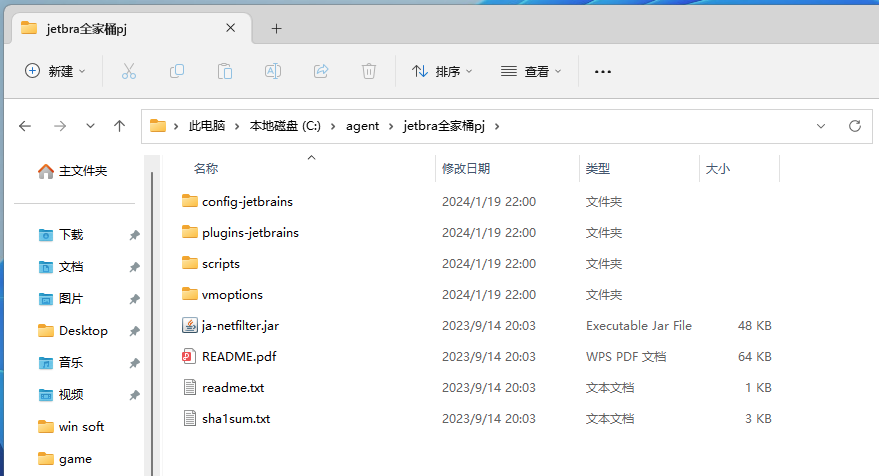Screen dimensions: 879x476
Task: Sort by 名称 column header
Action: 206,169
